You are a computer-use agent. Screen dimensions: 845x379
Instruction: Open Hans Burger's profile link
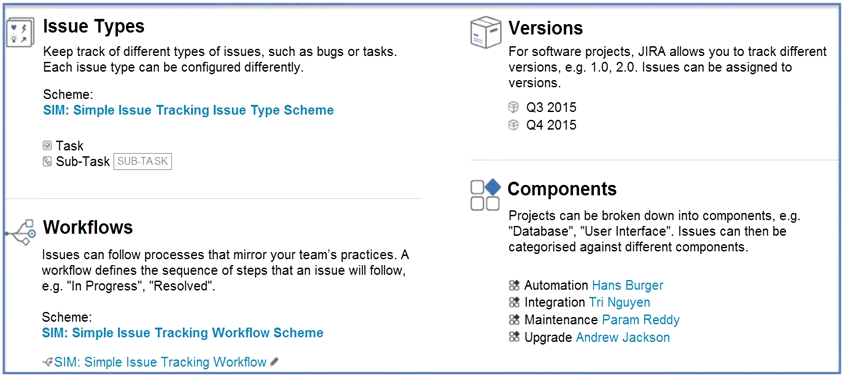coord(628,285)
